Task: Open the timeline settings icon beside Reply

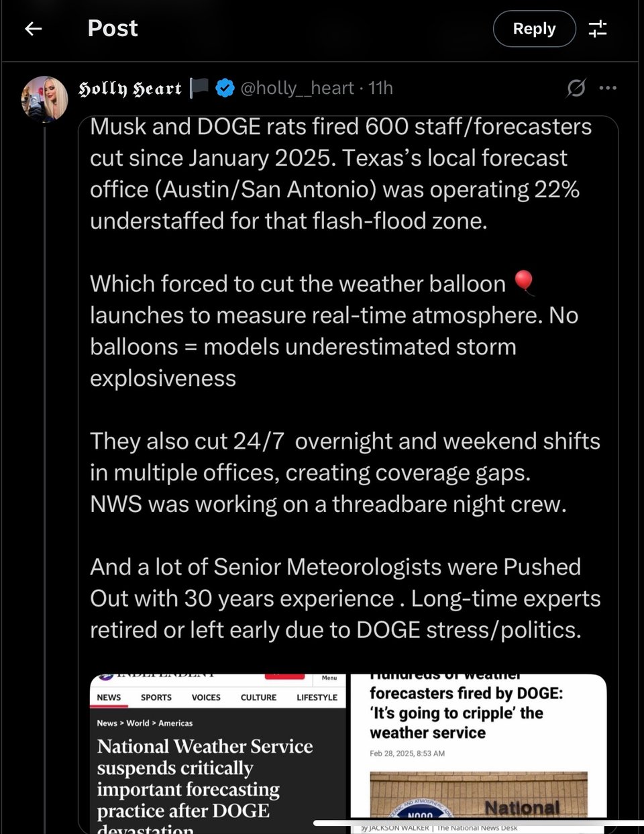Action: coord(598,29)
